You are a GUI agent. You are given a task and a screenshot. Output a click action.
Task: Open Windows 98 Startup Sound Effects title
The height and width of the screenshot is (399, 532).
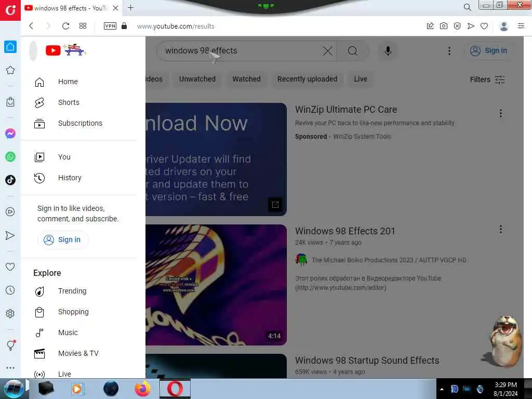367,361
